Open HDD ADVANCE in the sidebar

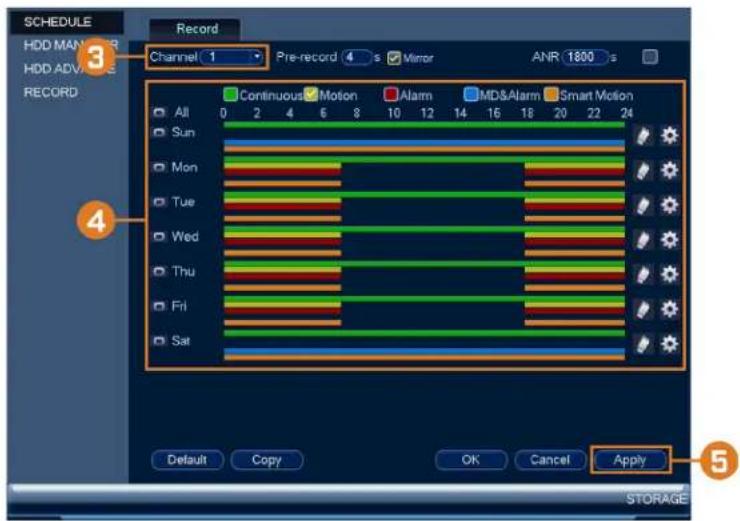tap(70, 69)
